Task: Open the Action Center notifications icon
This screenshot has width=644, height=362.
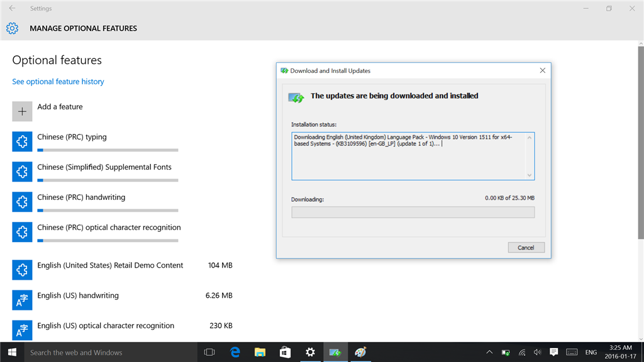Action: pos(553,352)
